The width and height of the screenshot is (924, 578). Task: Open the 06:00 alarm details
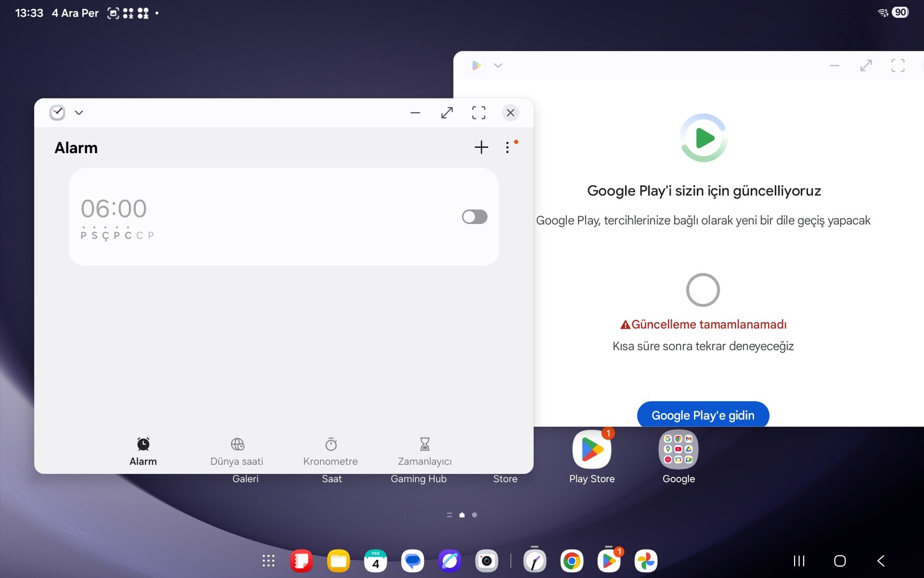284,217
